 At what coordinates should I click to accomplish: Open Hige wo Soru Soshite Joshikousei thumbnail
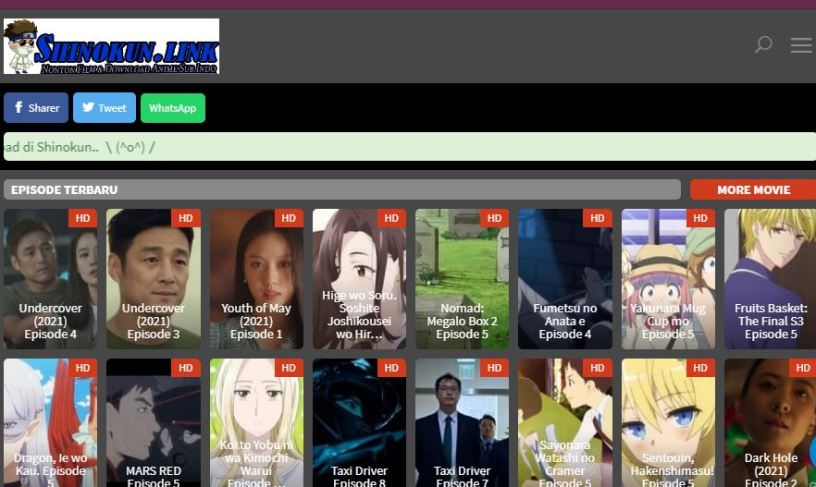pos(360,279)
